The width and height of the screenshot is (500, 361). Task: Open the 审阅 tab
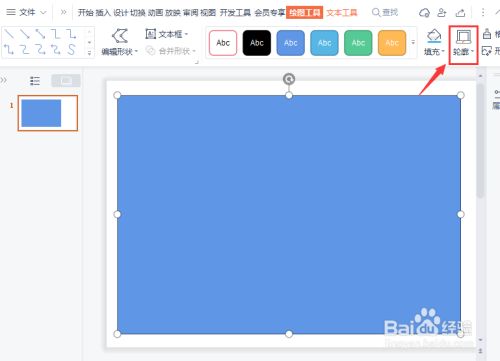[190, 13]
